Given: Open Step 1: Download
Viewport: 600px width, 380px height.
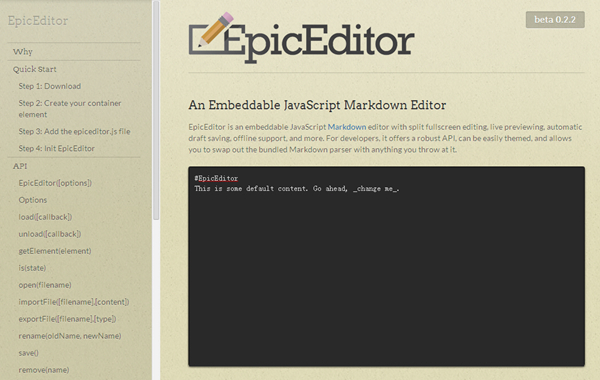Looking at the screenshot, I should point(50,86).
